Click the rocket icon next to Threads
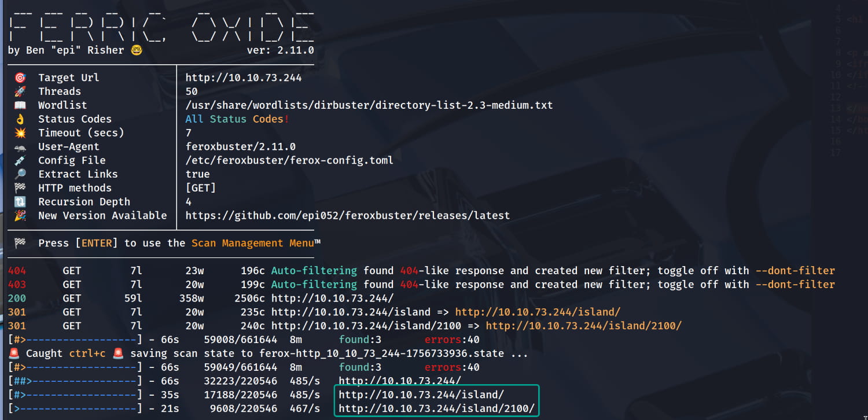Viewport: 868px width, 420px height. point(20,91)
